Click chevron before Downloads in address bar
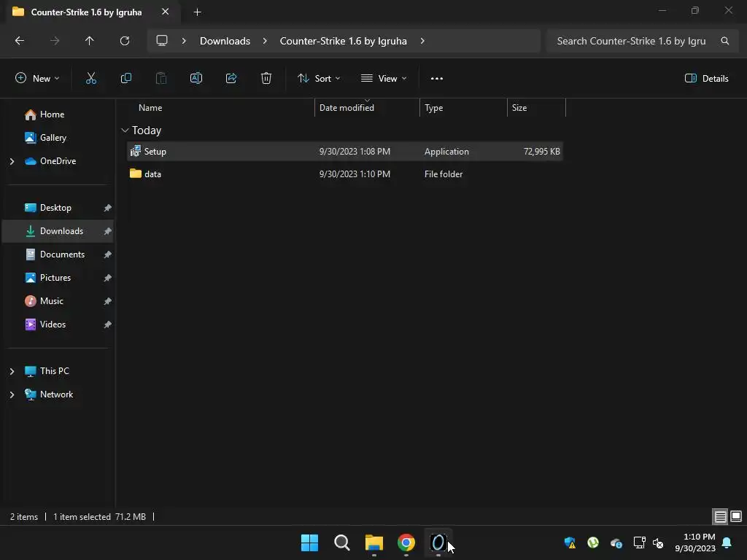 (x=184, y=41)
